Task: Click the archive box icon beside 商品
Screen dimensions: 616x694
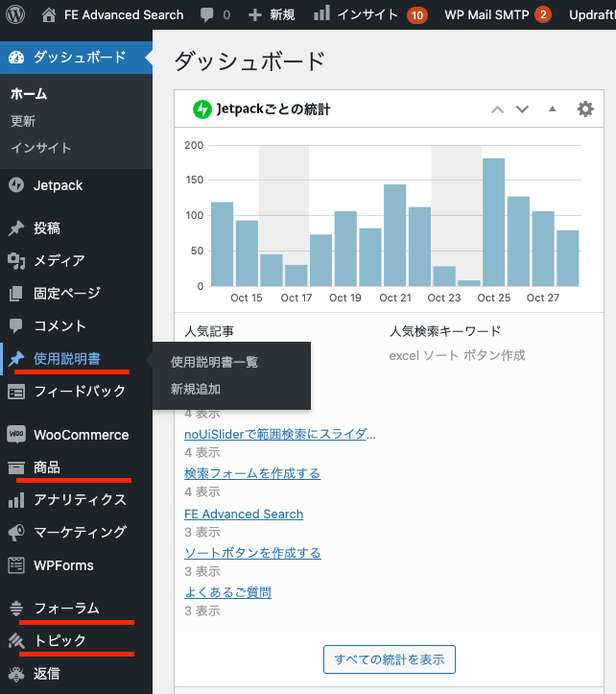Action: (x=16, y=467)
